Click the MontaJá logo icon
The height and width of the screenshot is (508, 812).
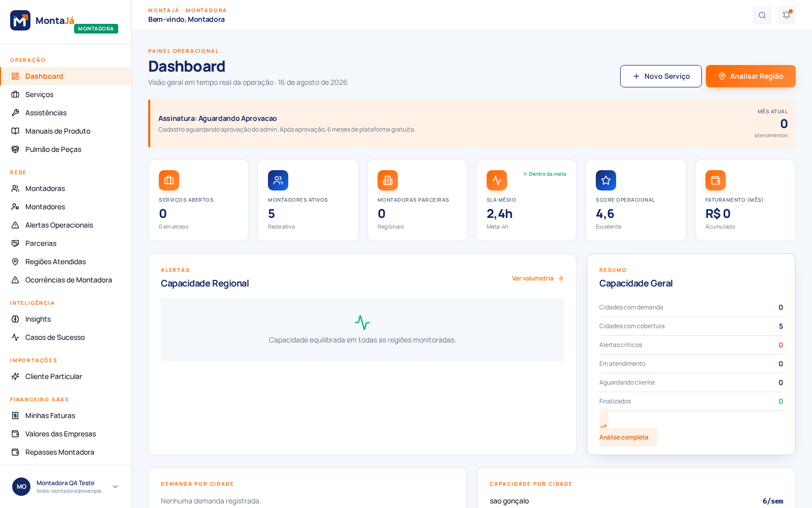(20, 20)
